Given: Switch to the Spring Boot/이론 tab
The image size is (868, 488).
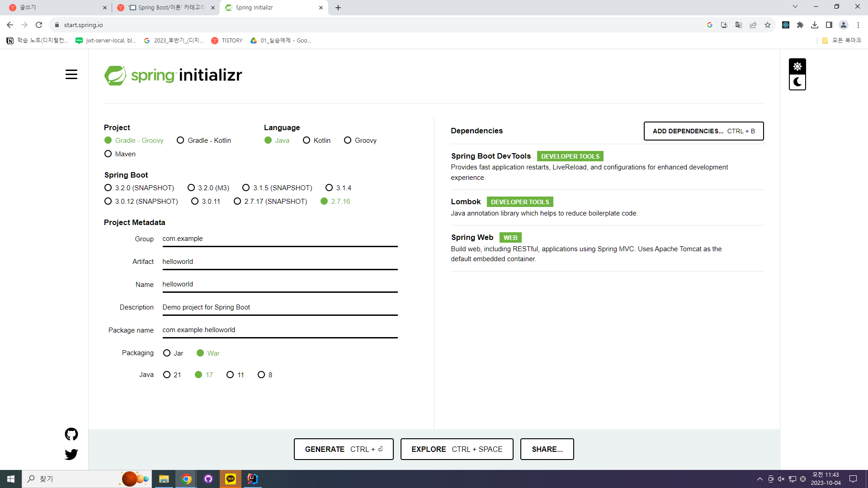Looking at the screenshot, I should point(165,8).
